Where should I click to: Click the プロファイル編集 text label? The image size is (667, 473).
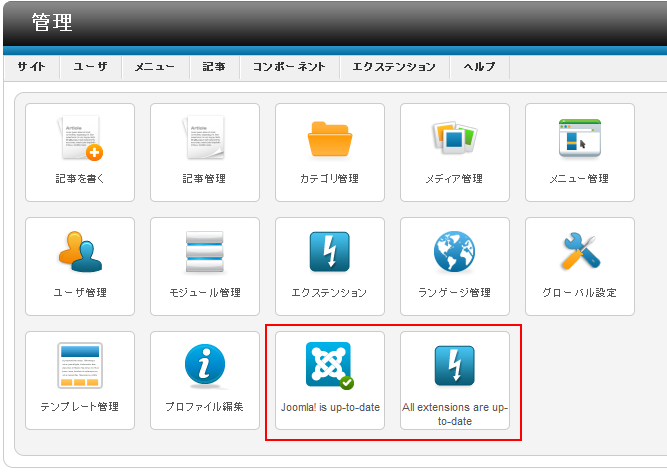[x=205, y=407]
